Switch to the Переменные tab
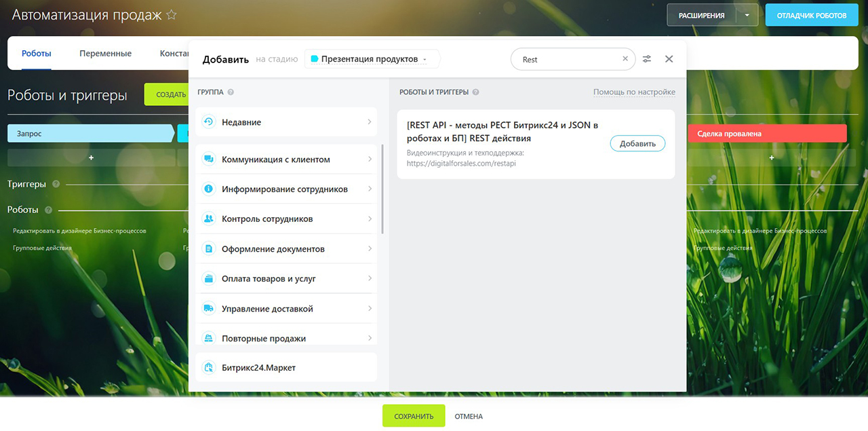 105,54
